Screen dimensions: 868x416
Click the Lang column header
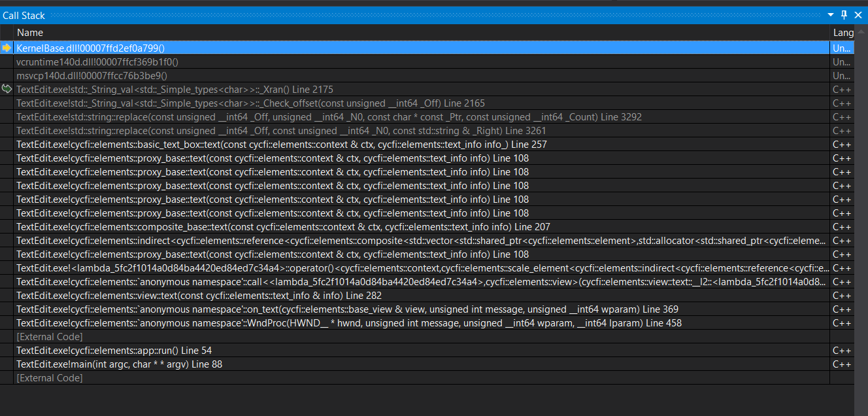pyautogui.click(x=843, y=32)
